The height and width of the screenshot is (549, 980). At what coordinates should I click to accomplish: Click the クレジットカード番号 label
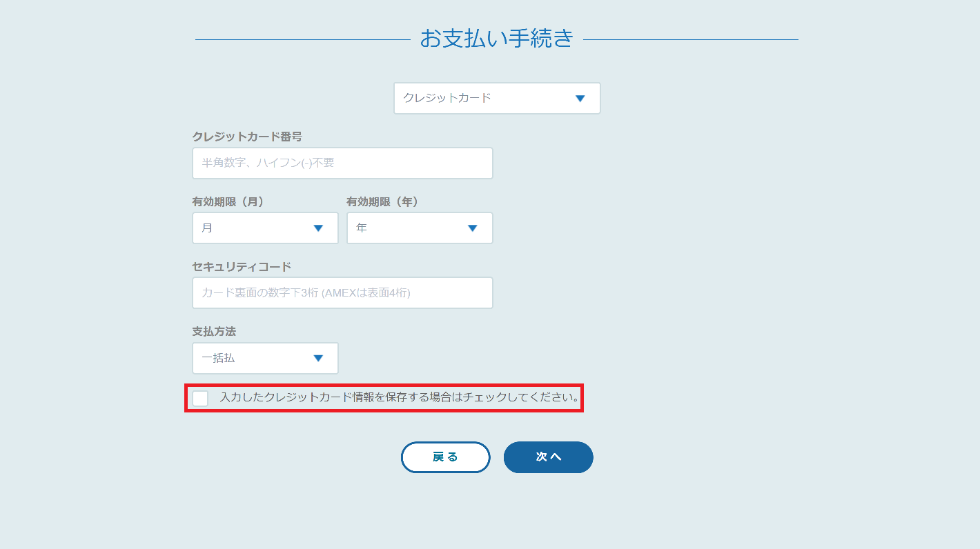(x=247, y=137)
